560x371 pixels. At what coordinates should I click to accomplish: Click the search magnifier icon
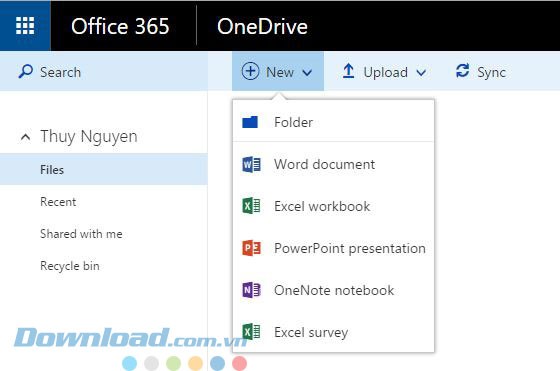(x=25, y=71)
